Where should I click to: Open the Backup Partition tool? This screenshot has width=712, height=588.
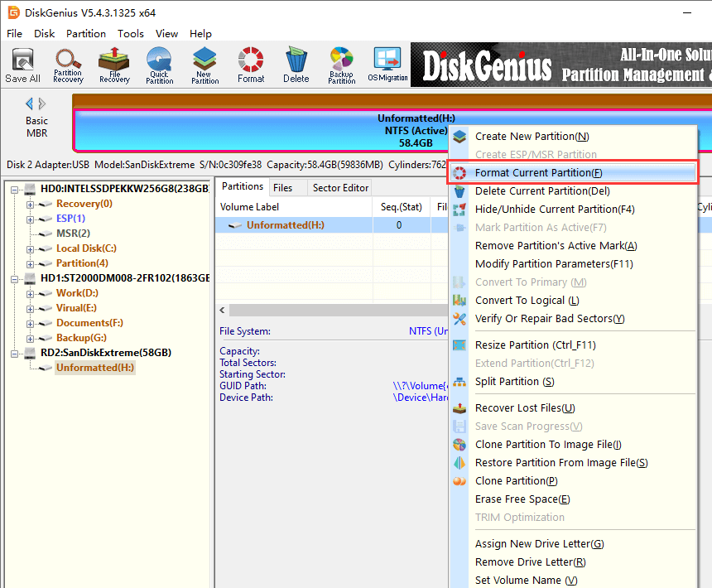click(341, 65)
